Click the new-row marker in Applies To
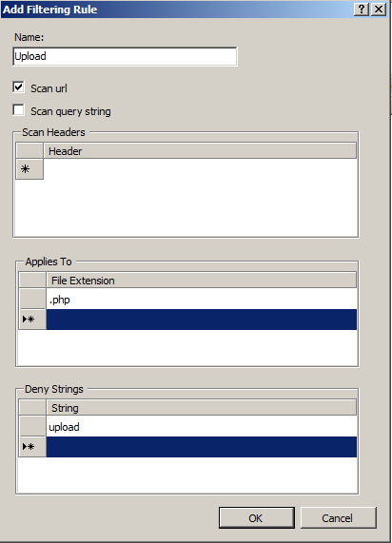 tap(32, 319)
